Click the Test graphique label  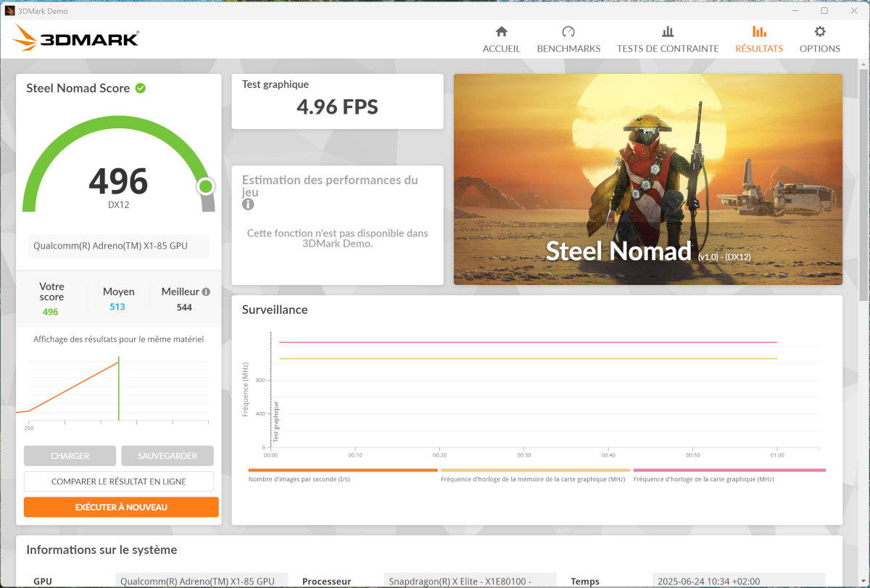[x=275, y=84]
